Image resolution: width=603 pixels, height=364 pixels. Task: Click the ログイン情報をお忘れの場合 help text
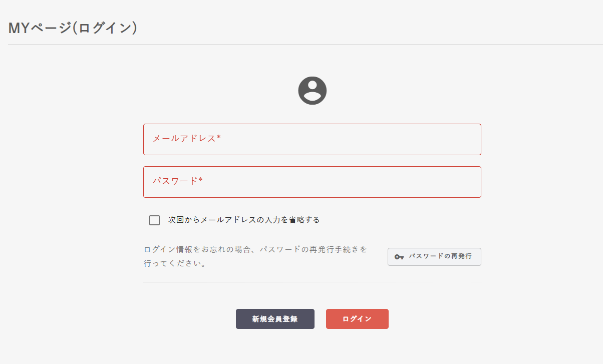pyautogui.click(x=255, y=249)
